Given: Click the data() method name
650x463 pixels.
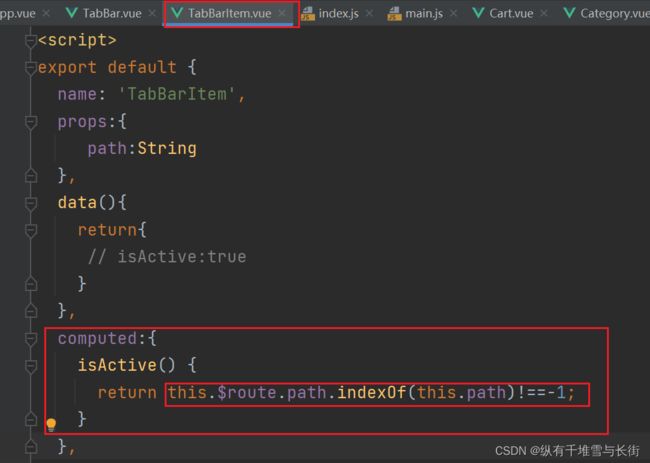Looking at the screenshot, I should (77, 202).
